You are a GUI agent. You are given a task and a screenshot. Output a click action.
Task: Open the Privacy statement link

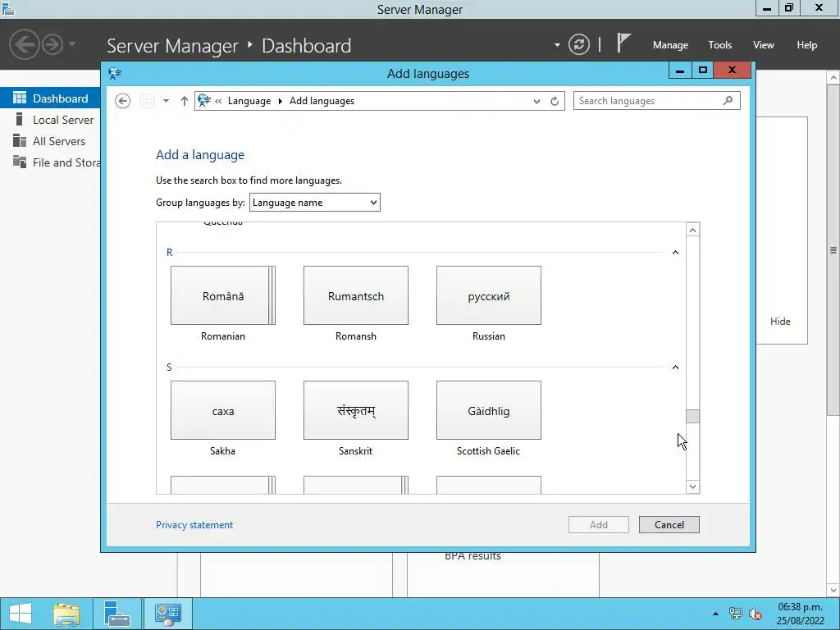point(194,525)
